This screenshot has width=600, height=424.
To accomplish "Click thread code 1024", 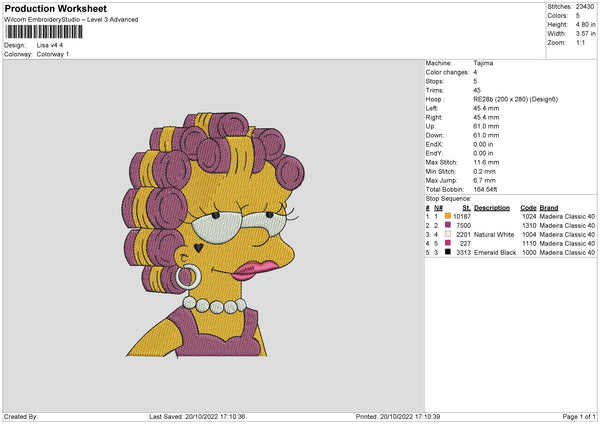I will point(529,217).
